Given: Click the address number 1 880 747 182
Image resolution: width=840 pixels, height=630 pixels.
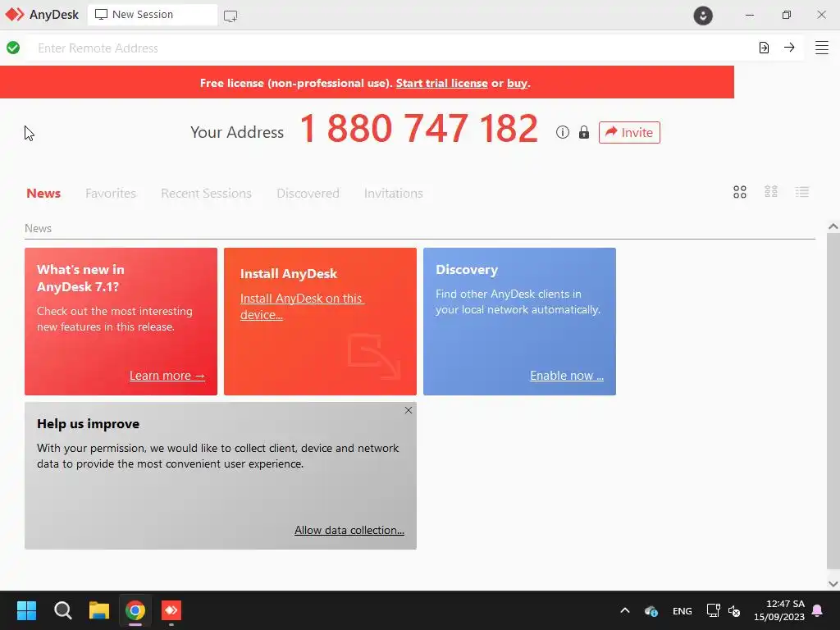Looking at the screenshot, I should pyautogui.click(x=418, y=129).
